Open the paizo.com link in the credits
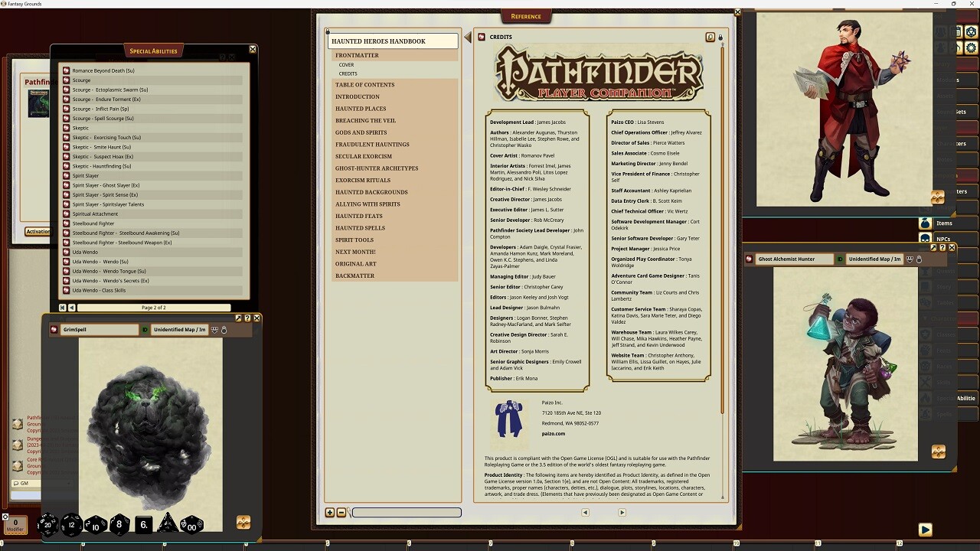 coord(554,433)
